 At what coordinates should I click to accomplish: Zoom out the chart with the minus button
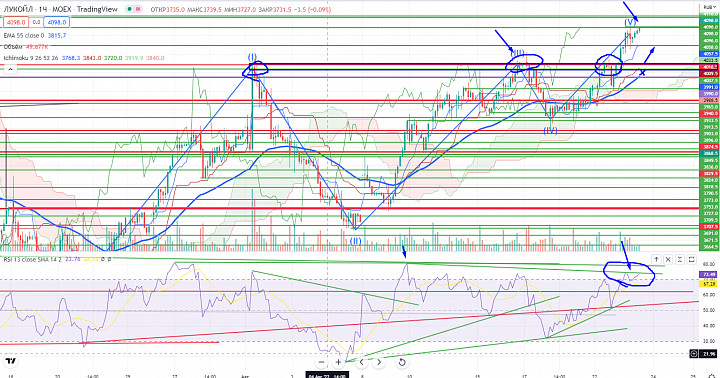click(x=321, y=362)
